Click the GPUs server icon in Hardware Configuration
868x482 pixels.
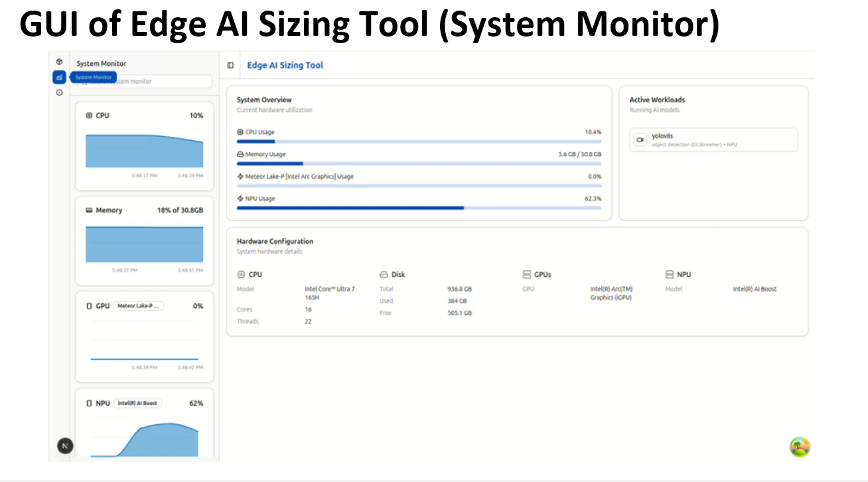point(527,275)
